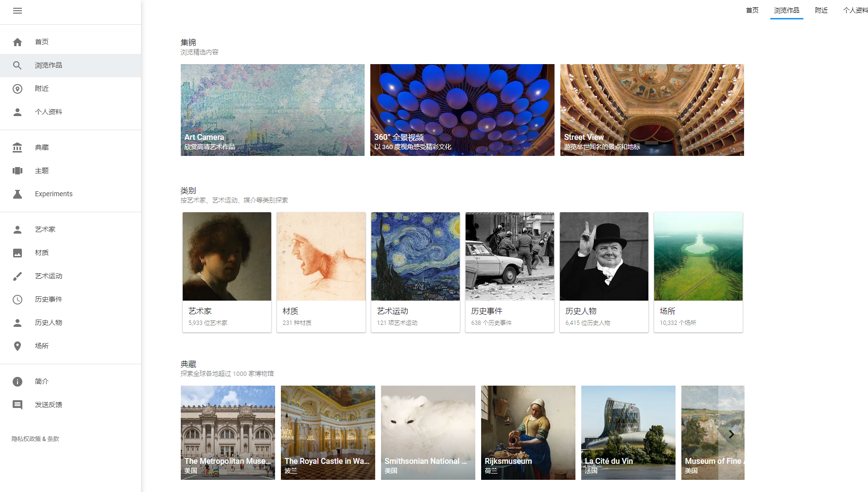Open 材质 sidebar item

point(70,253)
